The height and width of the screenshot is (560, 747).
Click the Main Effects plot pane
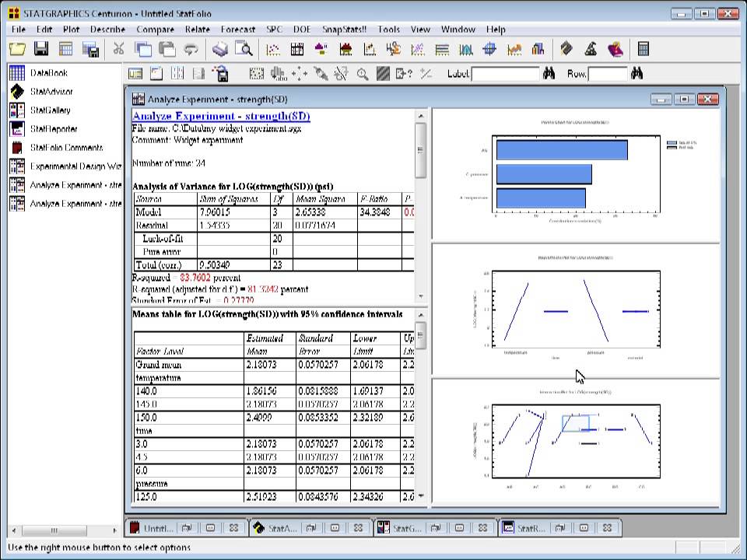point(576,309)
